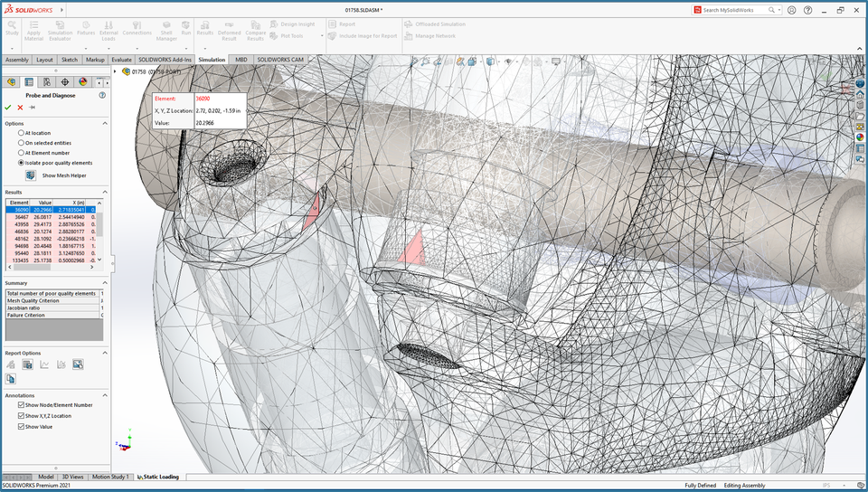Open the Results advisor tool
Viewport: 868px width, 492px height.
coord(205,29)
